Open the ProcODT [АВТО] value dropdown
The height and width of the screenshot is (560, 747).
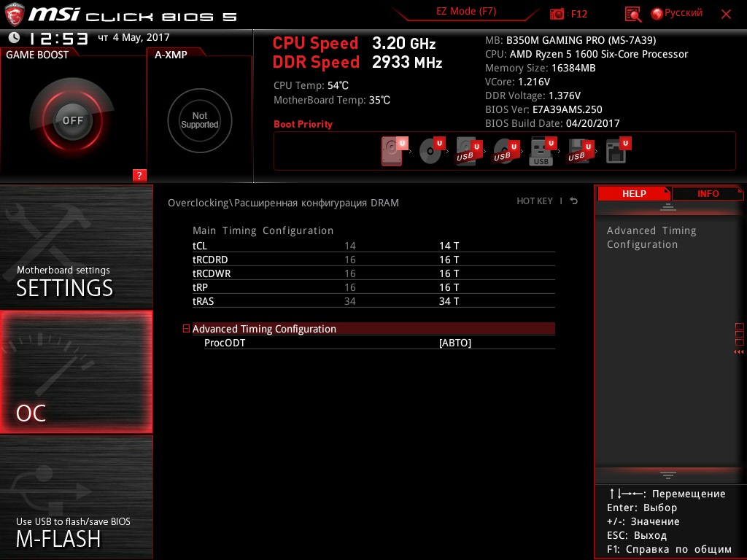[455, 343]
